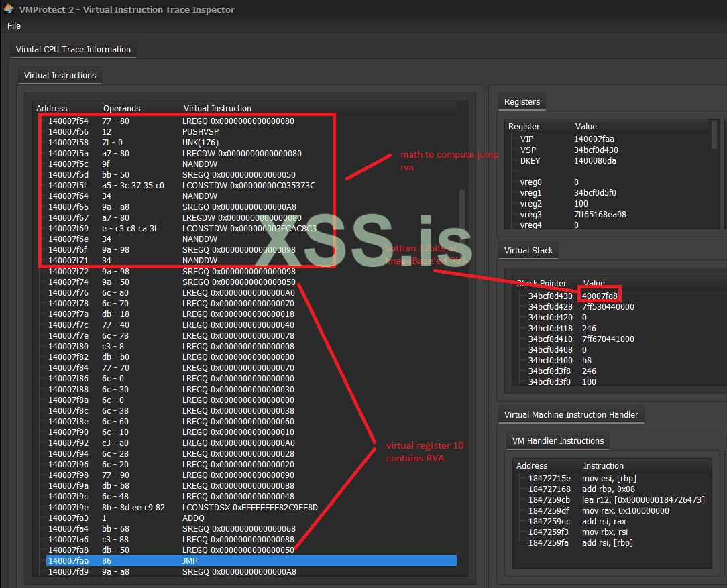Select the vreg2 register row
This screenshot has height=588, width=727.
coord(614,203)
